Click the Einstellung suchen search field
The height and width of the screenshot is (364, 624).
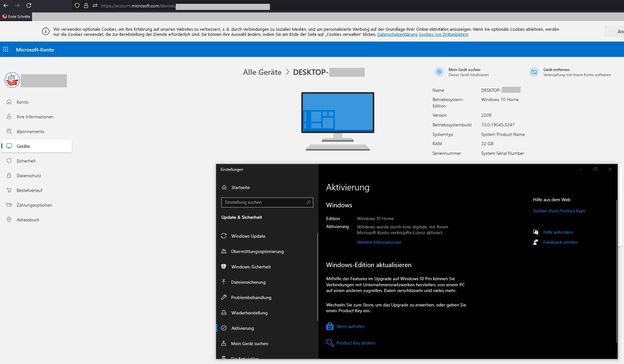tap(263, 202)
